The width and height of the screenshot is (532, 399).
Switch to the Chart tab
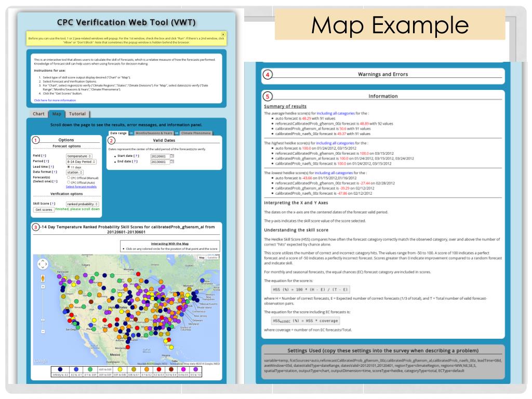click(x=38, y=114)
